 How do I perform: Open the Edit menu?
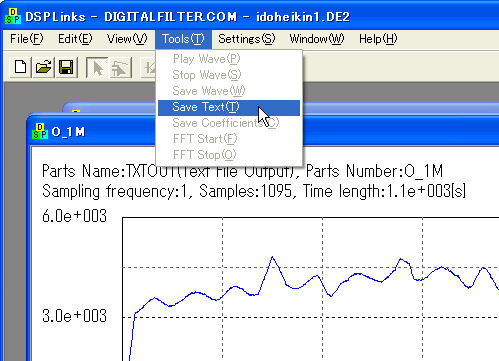click(x=75, y=39)
